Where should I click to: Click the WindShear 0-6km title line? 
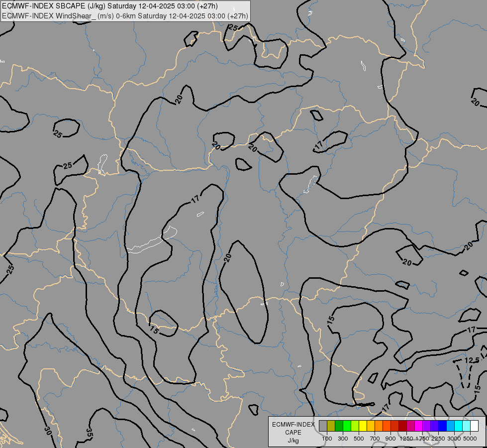point(125,16)
